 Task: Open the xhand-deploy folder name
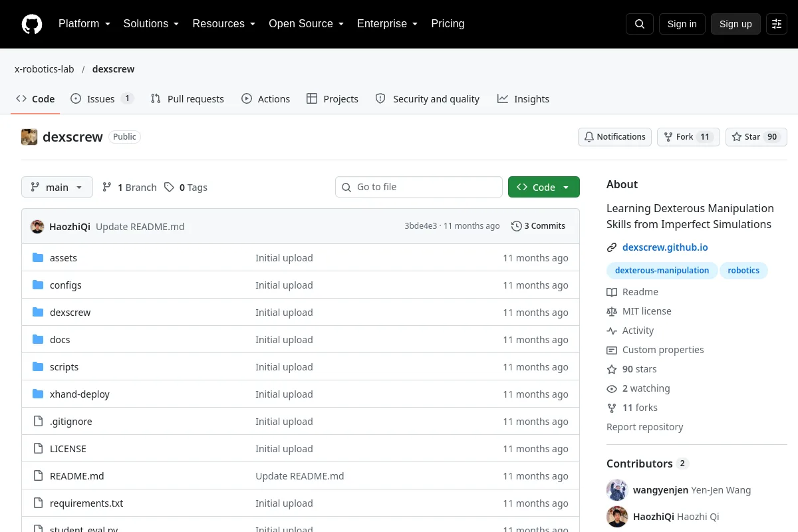click(x=80, y=394)
